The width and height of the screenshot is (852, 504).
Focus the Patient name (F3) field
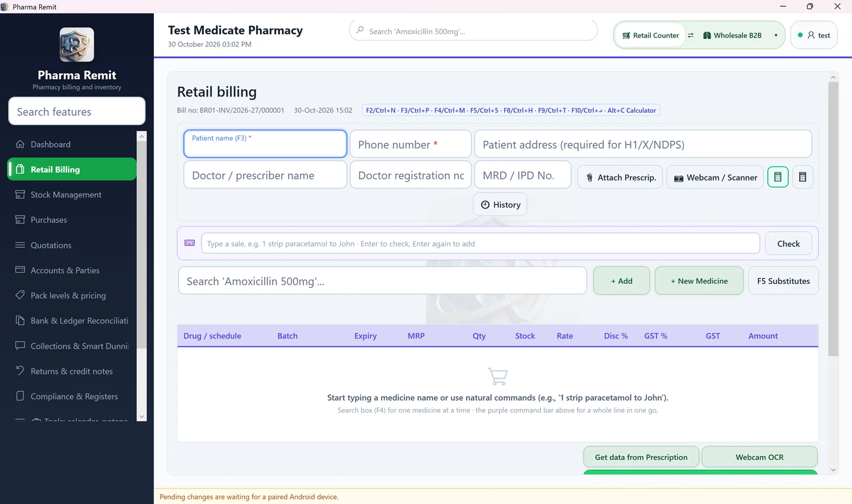pos(265,144)
